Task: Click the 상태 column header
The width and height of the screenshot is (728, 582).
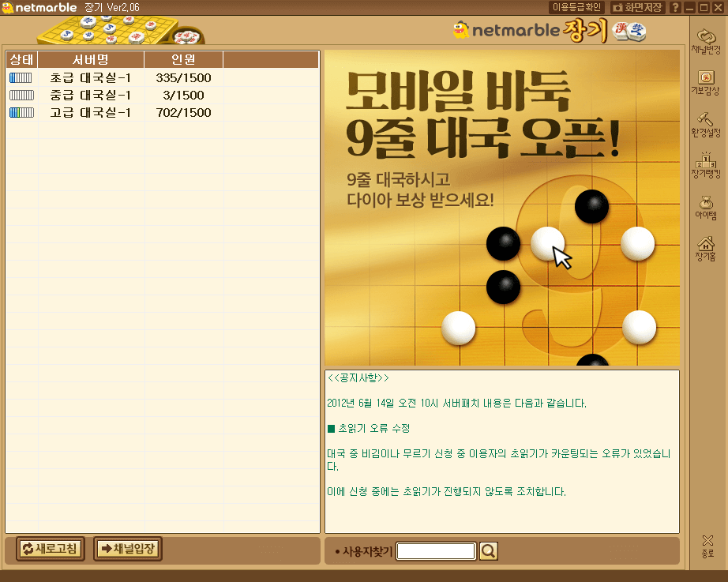Action: click(x=22, y=59)
